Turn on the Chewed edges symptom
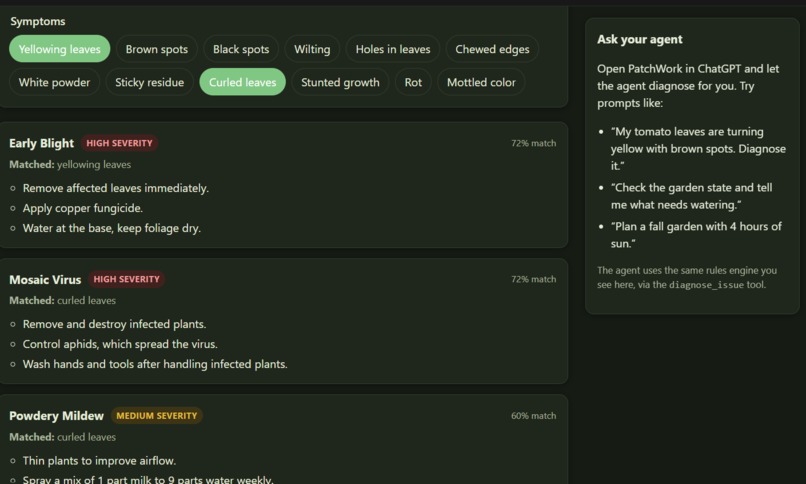Viewport: 806px width, 484px height. coord(492,49)
